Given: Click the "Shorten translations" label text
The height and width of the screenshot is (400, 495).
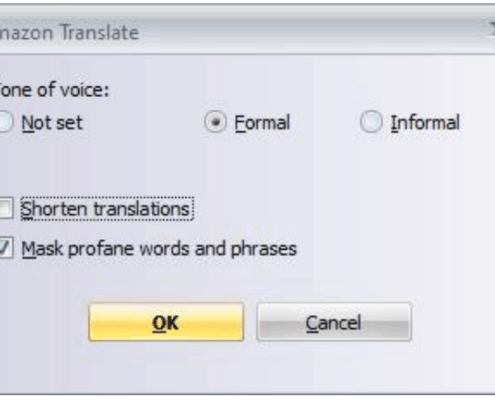Looking at the screenshot, I should (107, 209).
